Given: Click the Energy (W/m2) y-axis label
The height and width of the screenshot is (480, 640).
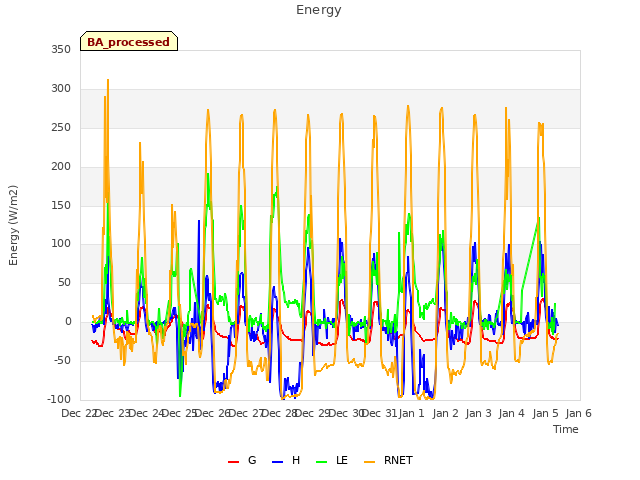Looking at the screenshot, I should click(13, 225).
